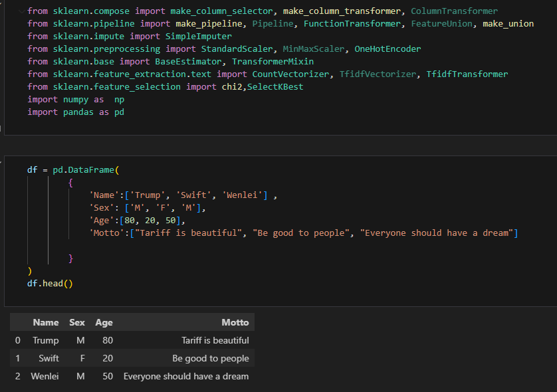Click the Age column header in the output table
Viewport: 557px width, 392px height.
point(104,322)
